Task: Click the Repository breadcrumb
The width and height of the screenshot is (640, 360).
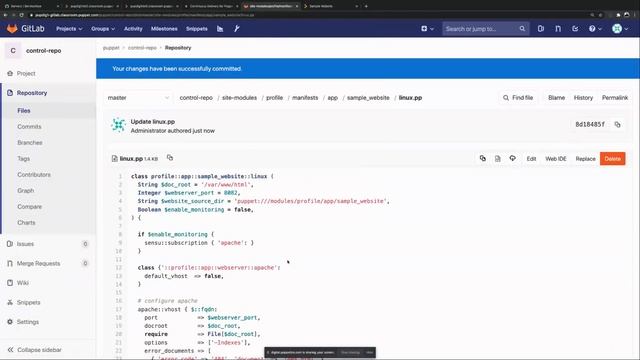Action: (x=178, y=48)
